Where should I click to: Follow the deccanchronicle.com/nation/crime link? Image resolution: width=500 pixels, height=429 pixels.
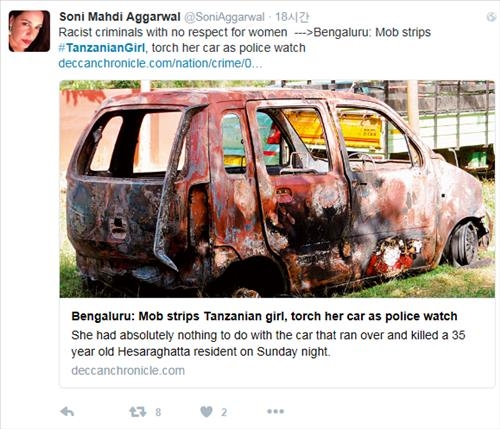pos(160,63)
